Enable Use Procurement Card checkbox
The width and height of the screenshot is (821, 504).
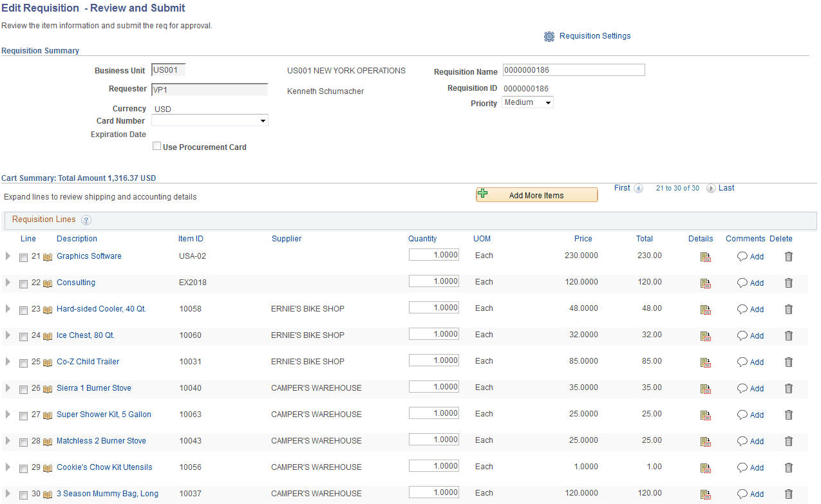156,146
